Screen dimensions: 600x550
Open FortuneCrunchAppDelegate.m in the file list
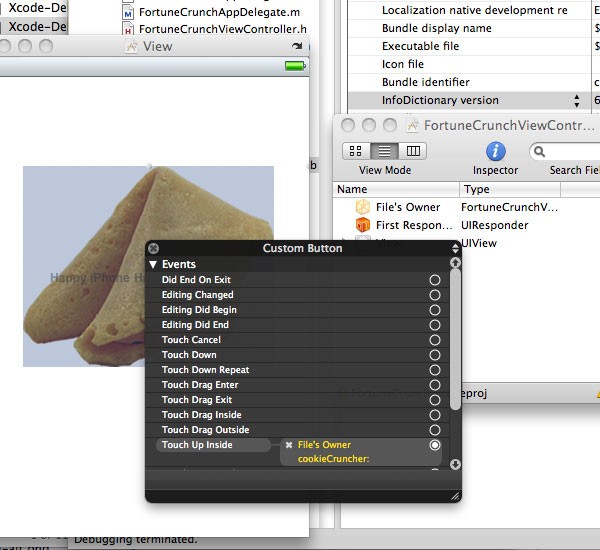219,12
